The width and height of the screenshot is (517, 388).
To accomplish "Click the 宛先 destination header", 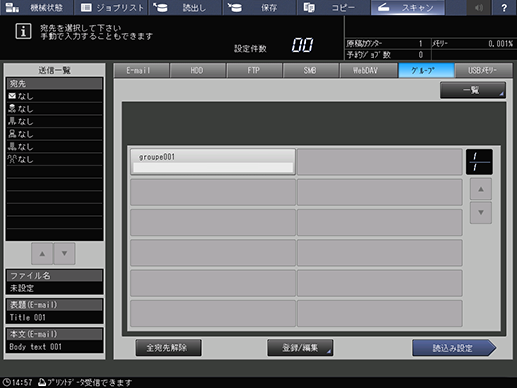I will 54,83.
